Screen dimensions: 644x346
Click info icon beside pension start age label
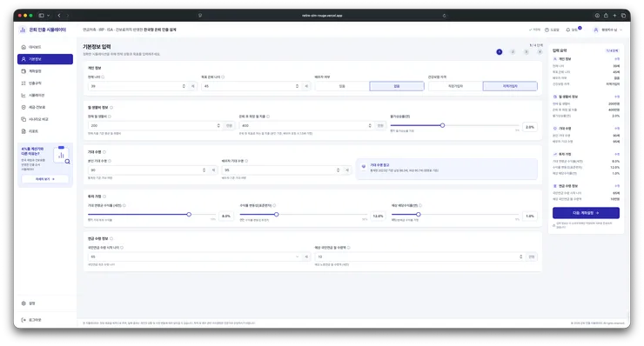tap(122, 248)
